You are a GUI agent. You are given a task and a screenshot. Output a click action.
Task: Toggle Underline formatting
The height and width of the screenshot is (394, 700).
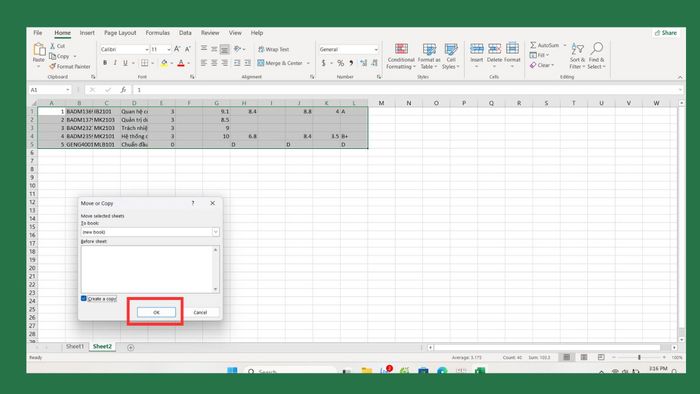coord(125,63)
